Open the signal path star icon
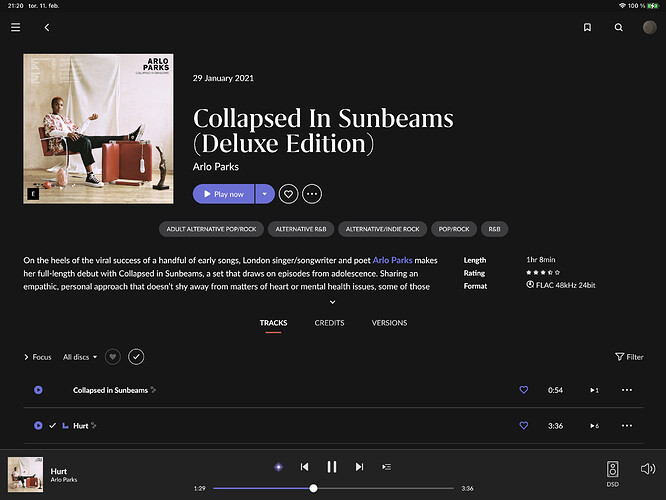Image resolution: width=666 pixels, height=500 pixels. [x=279, y=467]
